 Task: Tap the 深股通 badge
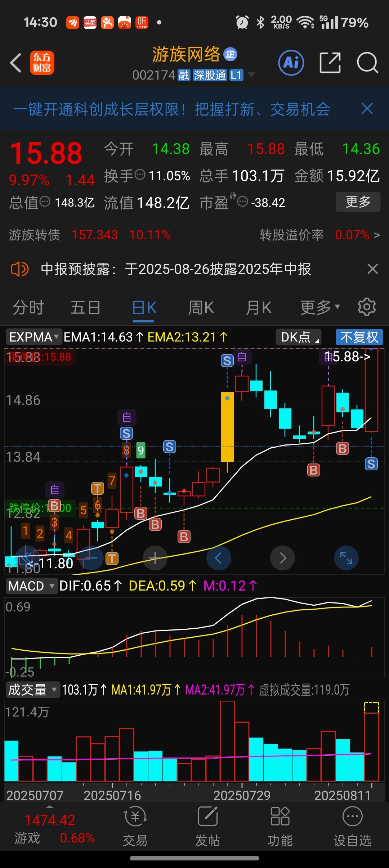coord(210,75)
